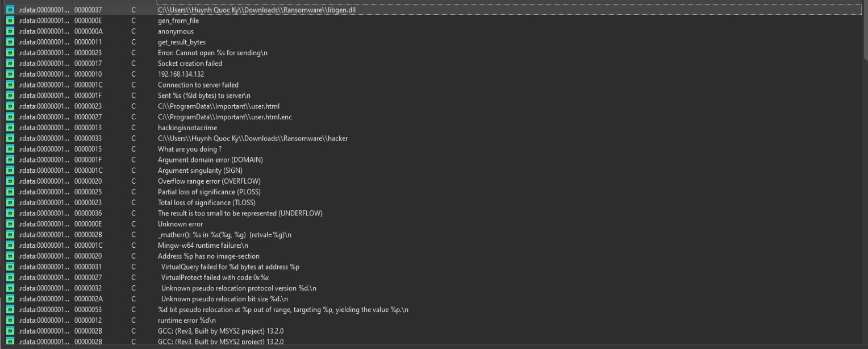Image resolution: width=868 pixels, height=349 pixels.
Task: Click the icon beside 'Mingw-w64 runtime failure' row
Action: click(x=10, y=245)
